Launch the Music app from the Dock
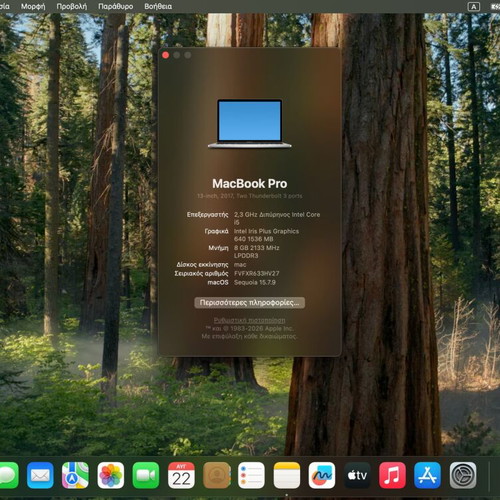This screenshot has height=500, width=500. click(x=392, y=475)
